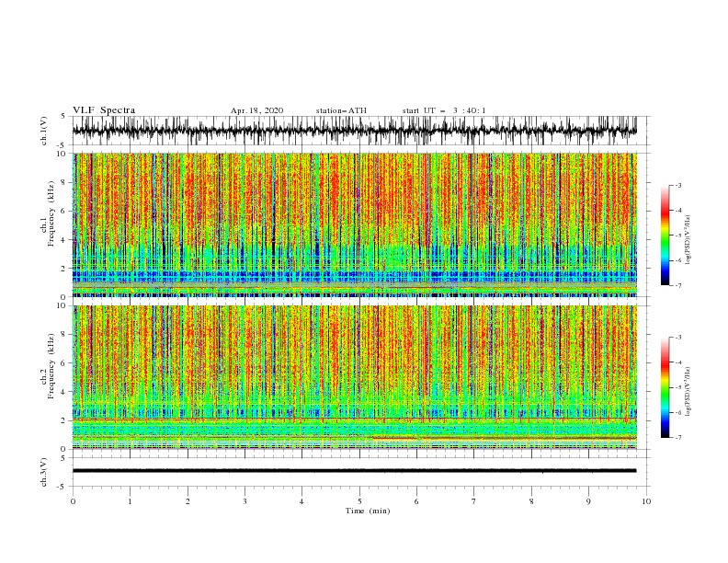Click the "ch.3(V)" axis label
Image resolution: width=728 pixels, height=563 pixels.
(44, 472)
